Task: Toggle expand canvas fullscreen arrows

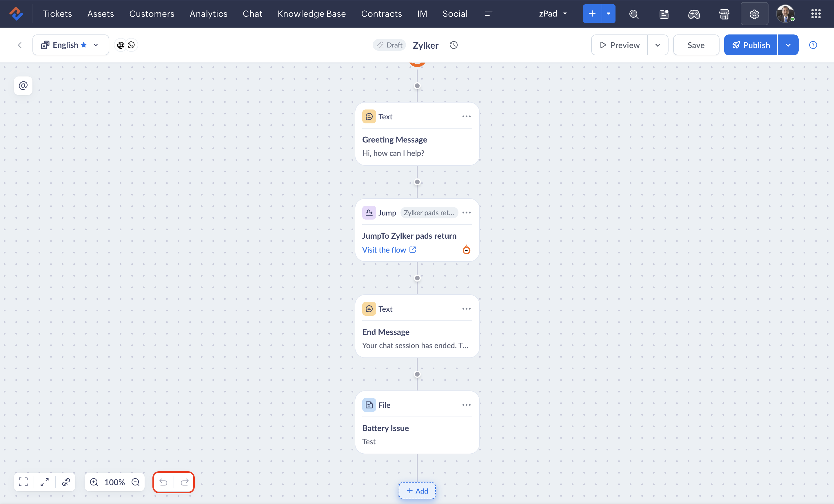Action: [45, 482]
